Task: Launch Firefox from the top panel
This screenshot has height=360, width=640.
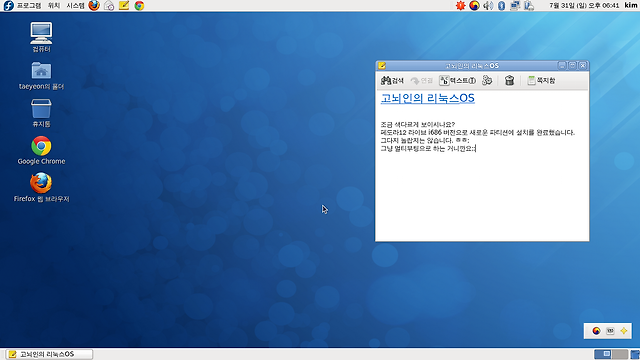Action: pos(94,6)
